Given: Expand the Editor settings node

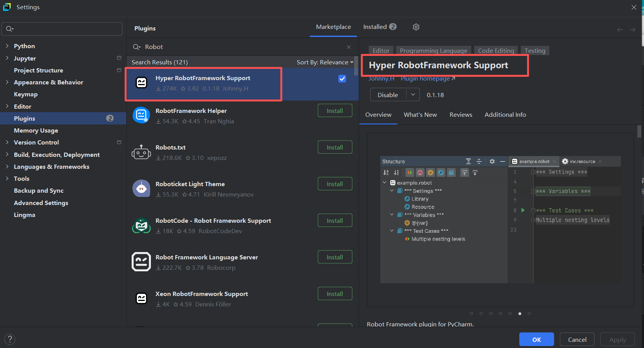Looking at the screenshot, I should (7, 106).
